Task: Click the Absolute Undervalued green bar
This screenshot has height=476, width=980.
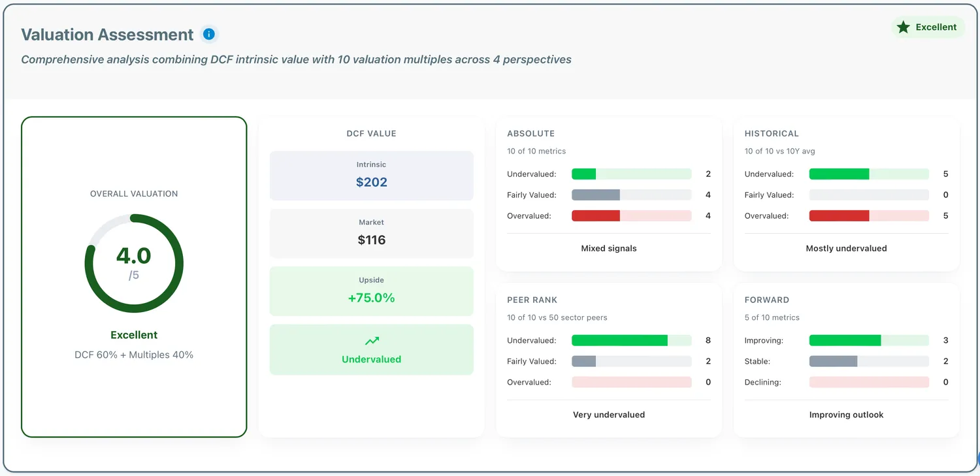Action: pyautogui.click(x=632, y=174)
